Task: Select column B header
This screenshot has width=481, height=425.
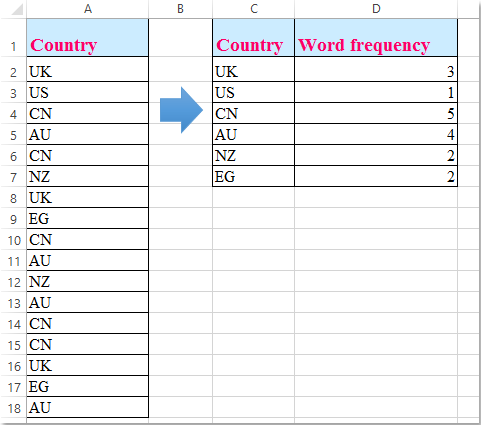Action: pos(180,9)
